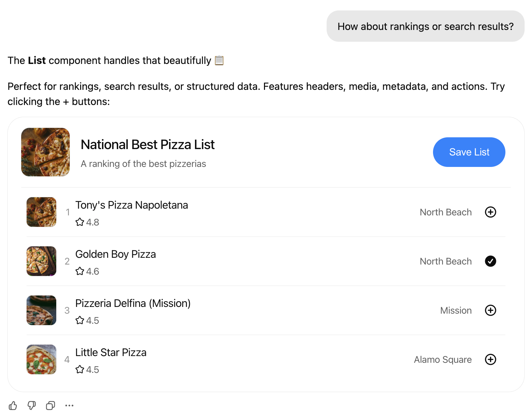Give a thumbs up to the response
Screen dimensions: 532x420
click(13, 406)
